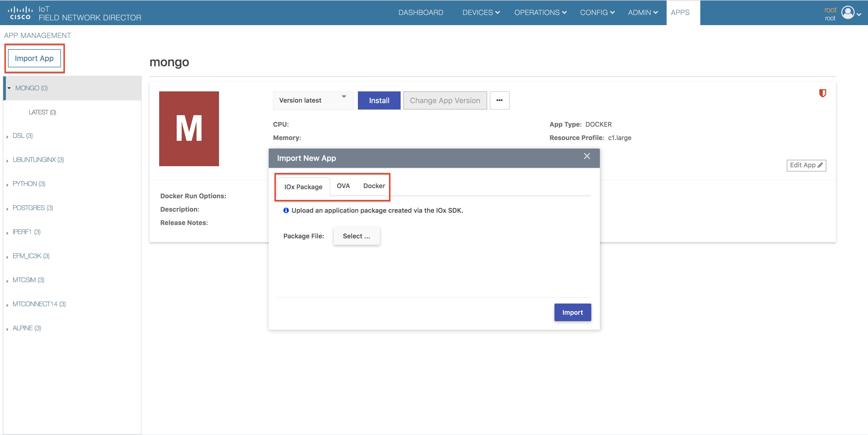Click the mongo M app thumbnail
This screenshot has height=435, width=868.
tap(189, 129)
